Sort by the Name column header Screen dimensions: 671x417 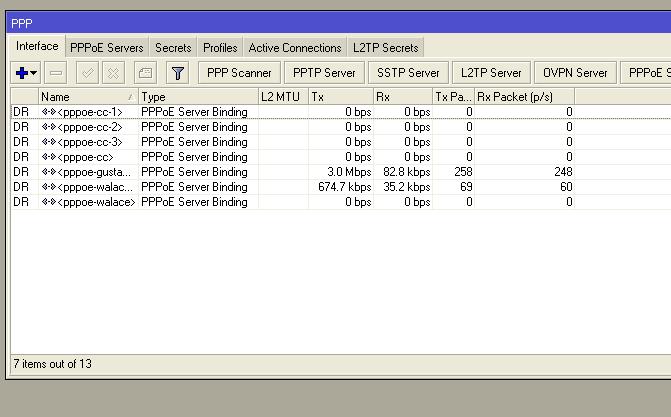(88, 97)
